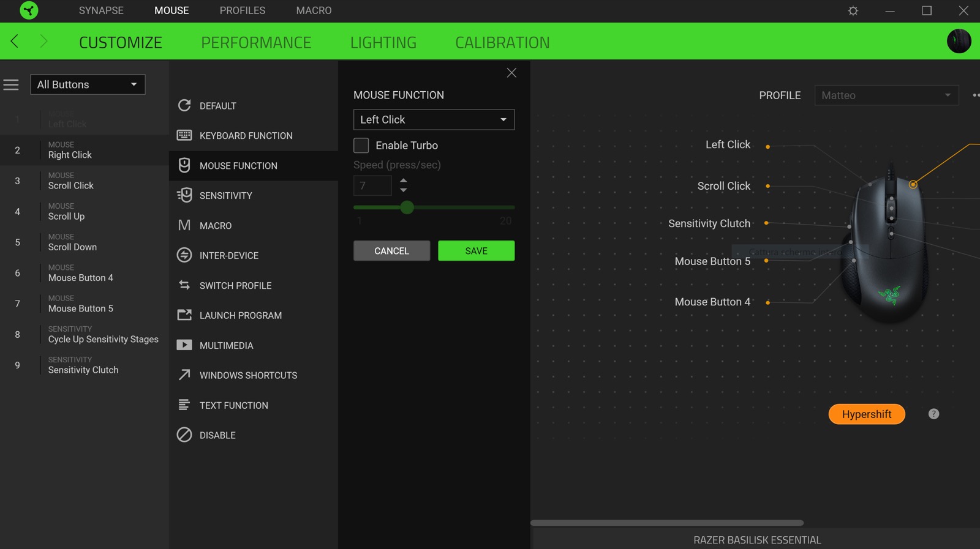Select button 4 Scroll Up row

tap(85, 211)
